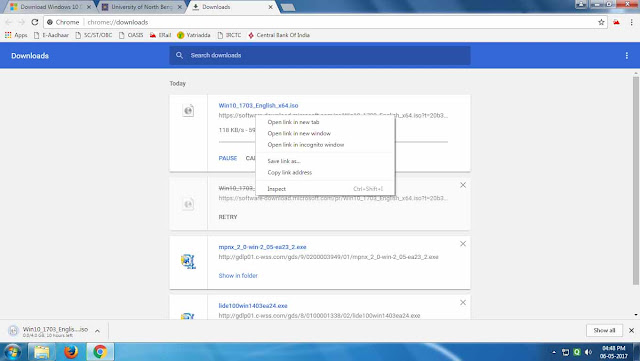This screenshot has width=640, height=361.
Task: Click the green Q tray icon
Action: tap(577, 352)
